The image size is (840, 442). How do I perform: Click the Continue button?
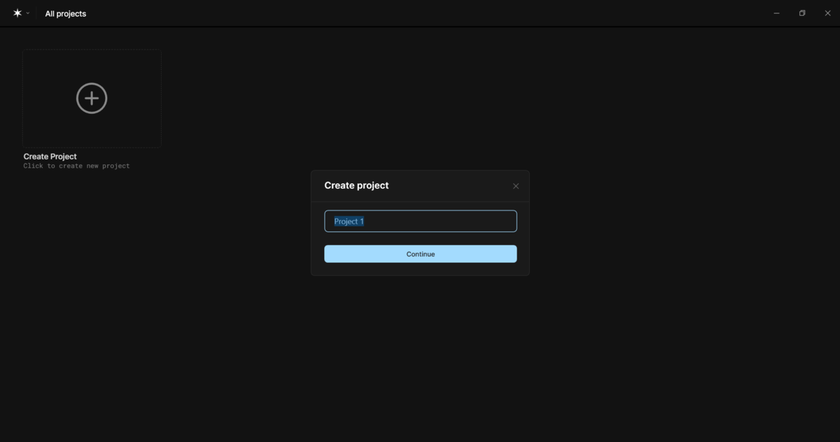click(421, 254)
